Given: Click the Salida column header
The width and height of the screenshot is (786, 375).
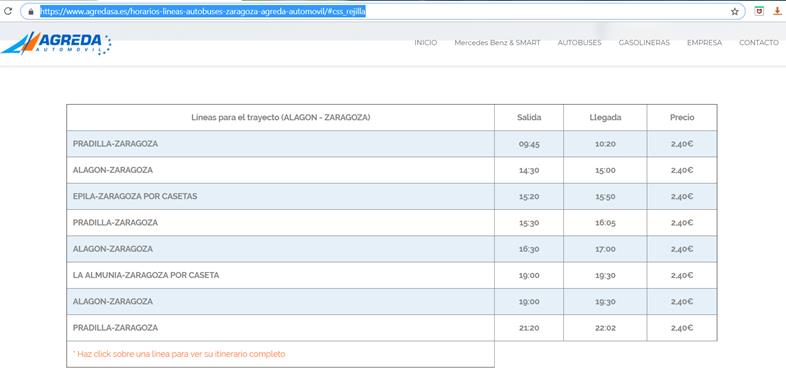Looking at the screenshot, I should tap(529, 117).
